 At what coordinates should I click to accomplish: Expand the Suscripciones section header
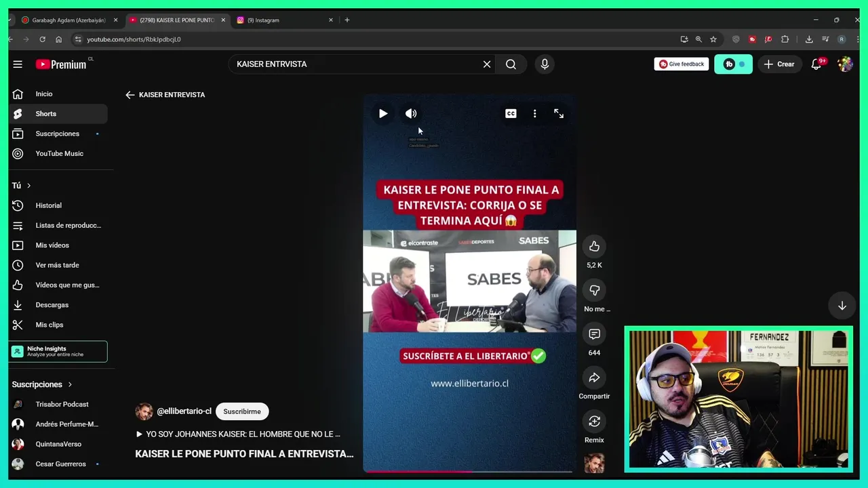(42, 384)
